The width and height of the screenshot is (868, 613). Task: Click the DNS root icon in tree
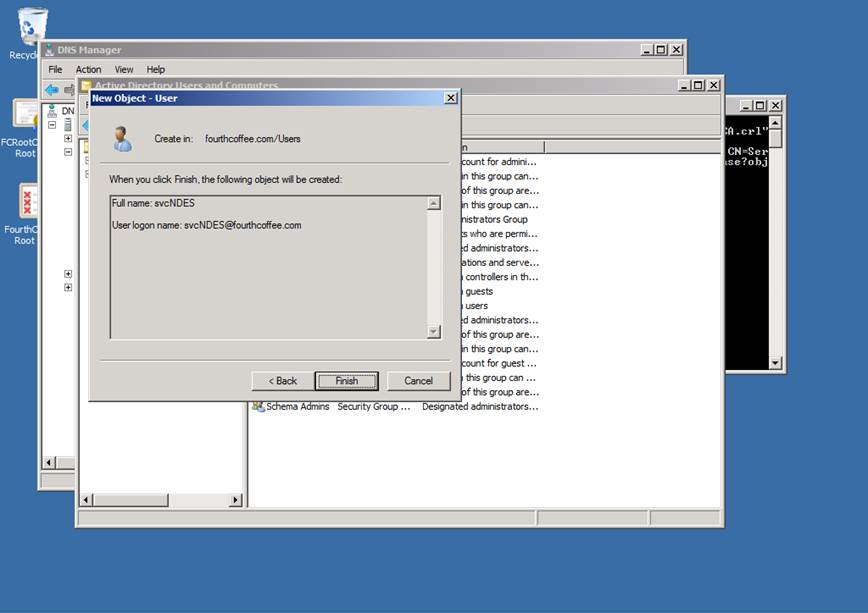52,111
